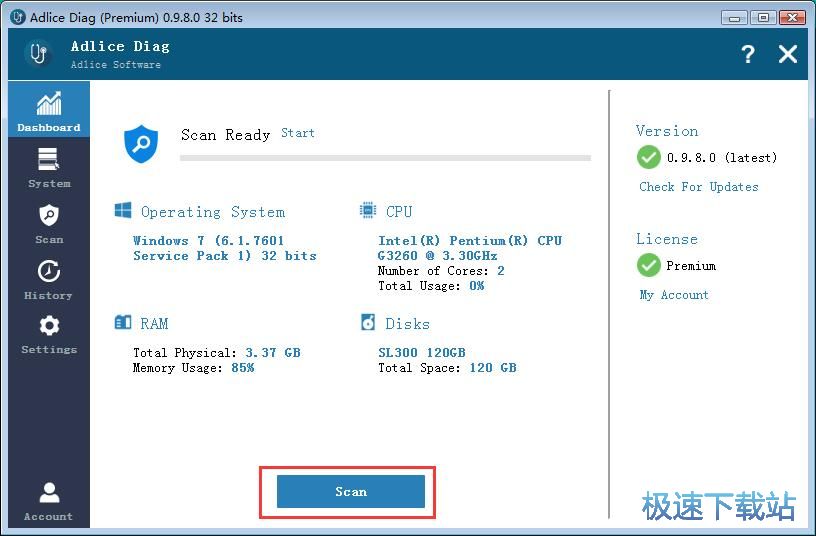Click the Number of Cores value 2

tap(501, 271)
